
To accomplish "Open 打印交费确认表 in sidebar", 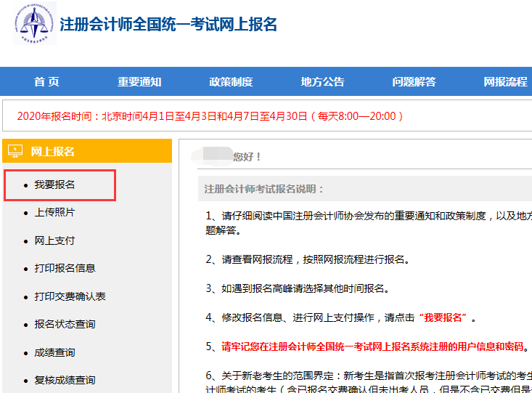I will pyautogui.click(x=70, y=296).
